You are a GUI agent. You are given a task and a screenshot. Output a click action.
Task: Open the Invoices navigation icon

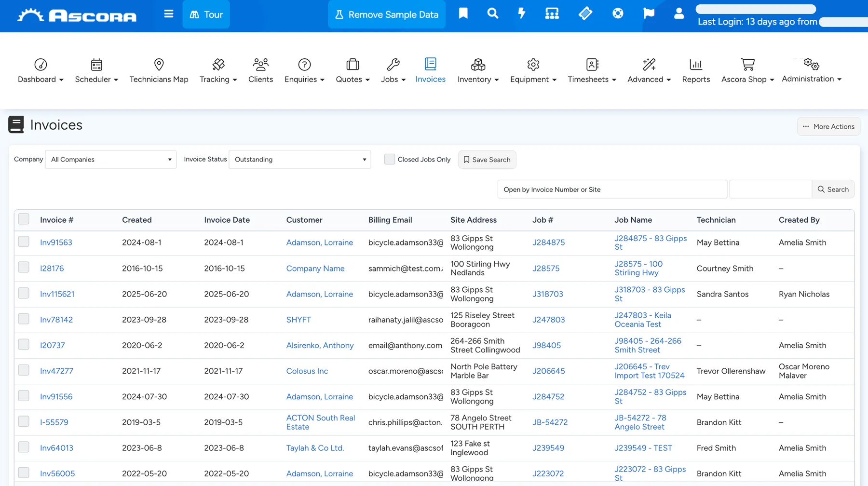430,64
